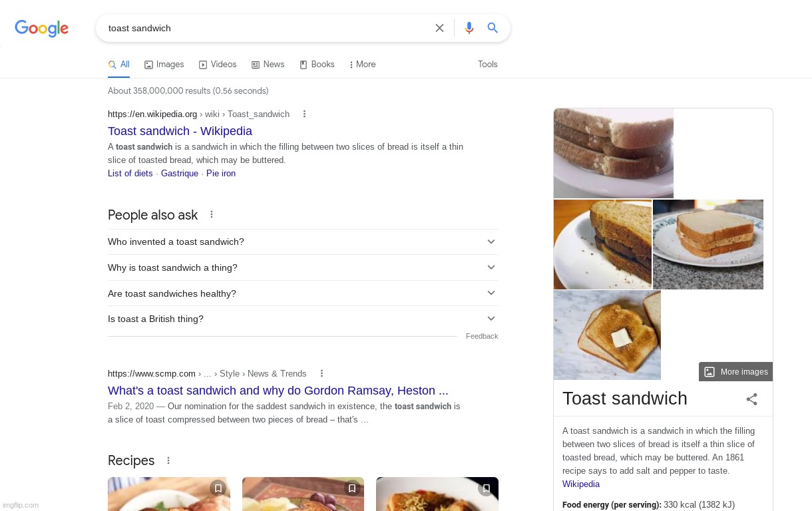Click the More images button
The image size is (812, 511).
click(735, 372)
